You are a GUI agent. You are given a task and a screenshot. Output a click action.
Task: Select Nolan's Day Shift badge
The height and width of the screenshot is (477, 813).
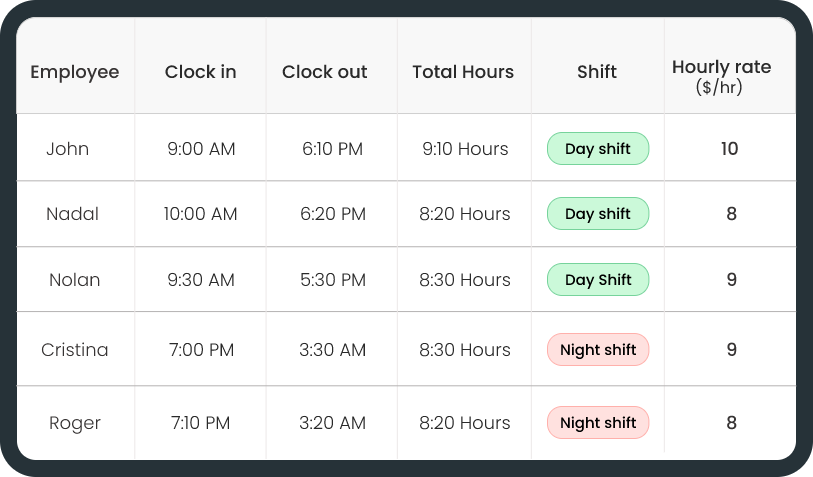[x=598, y=280]
